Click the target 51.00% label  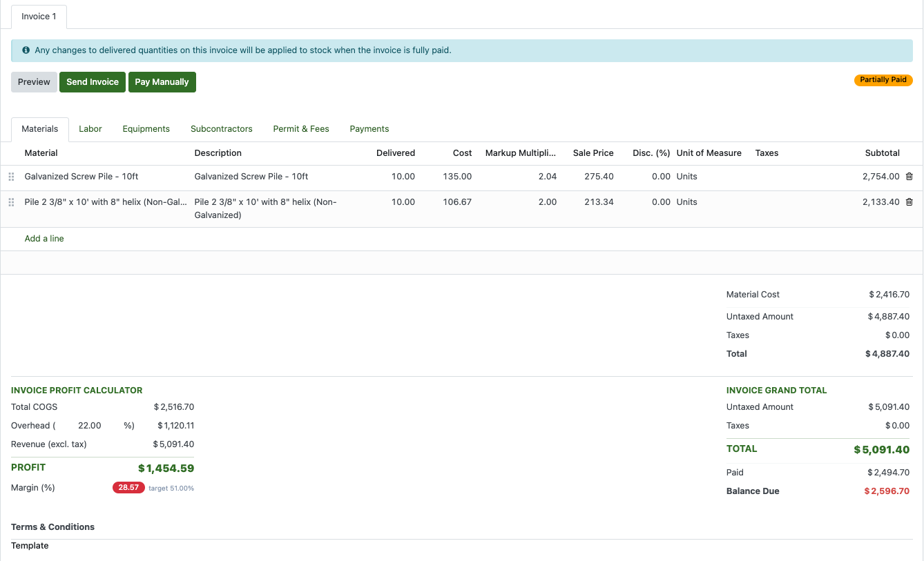click(x=171, y=489)
